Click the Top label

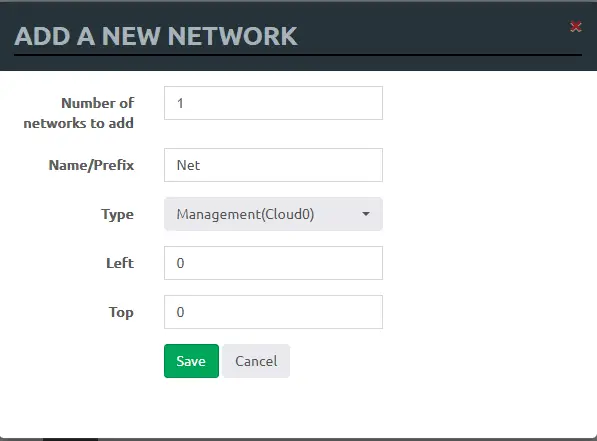tap(121, 312)
